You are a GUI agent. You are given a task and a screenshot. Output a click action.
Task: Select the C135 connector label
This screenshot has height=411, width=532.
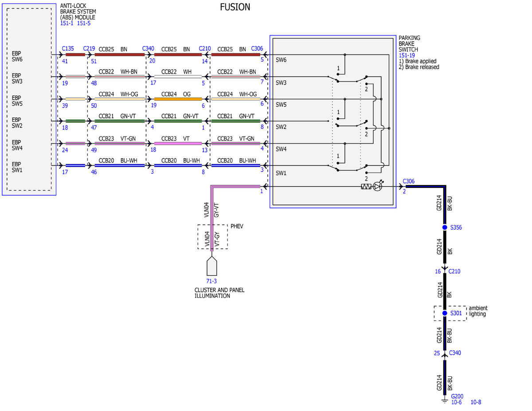(x=68, y=48)
